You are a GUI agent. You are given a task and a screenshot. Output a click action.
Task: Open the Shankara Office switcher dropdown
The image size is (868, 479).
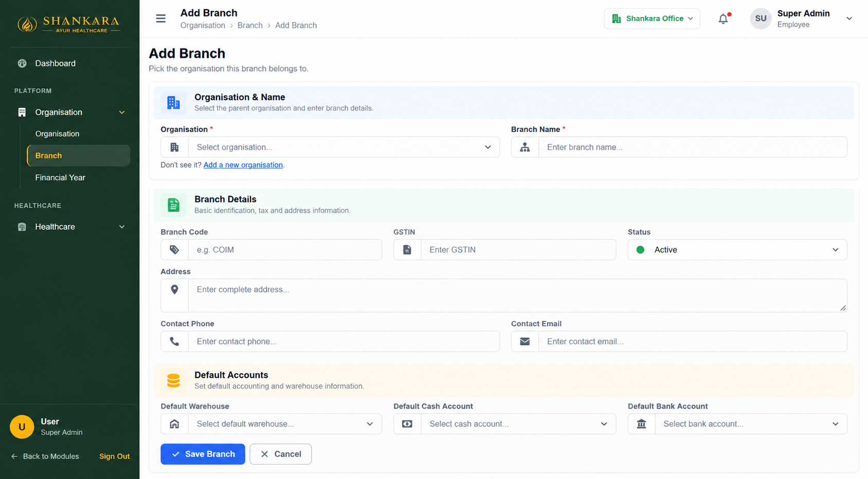(652, 19)
